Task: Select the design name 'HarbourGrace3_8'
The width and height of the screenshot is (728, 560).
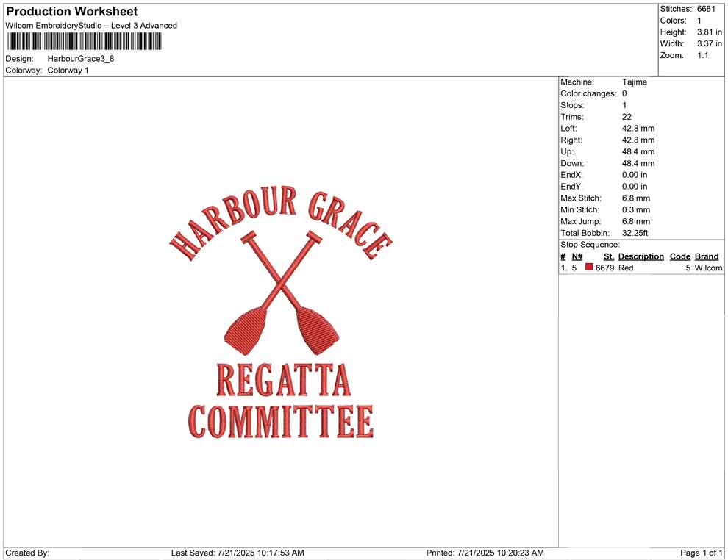Action: (x=81, y=59)
